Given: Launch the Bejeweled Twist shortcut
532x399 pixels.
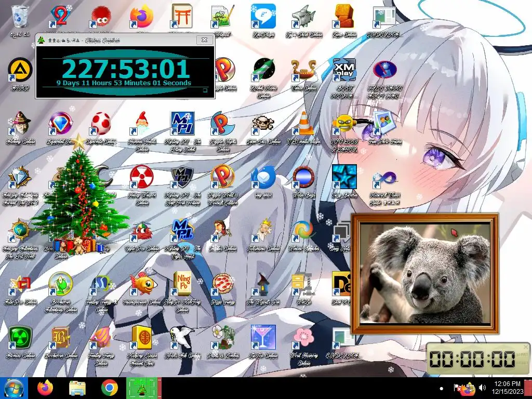Looking at the screenshot, I should [60, 124].
